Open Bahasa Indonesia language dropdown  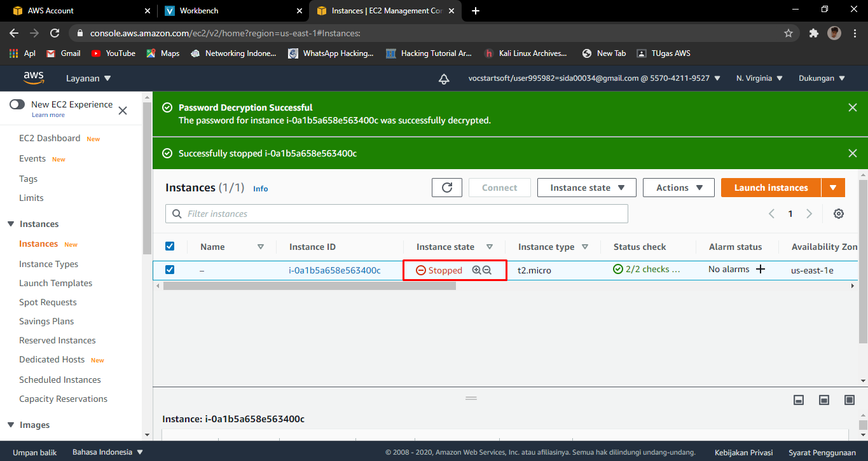(x=108, y=452)
